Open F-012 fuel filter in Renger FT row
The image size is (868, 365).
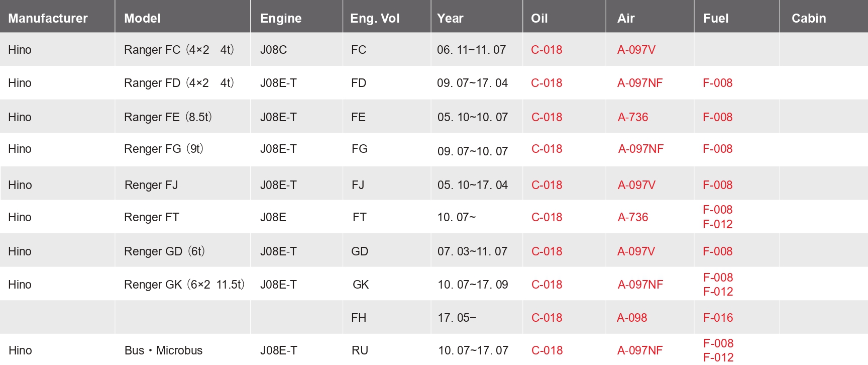[x=717, y=224]
